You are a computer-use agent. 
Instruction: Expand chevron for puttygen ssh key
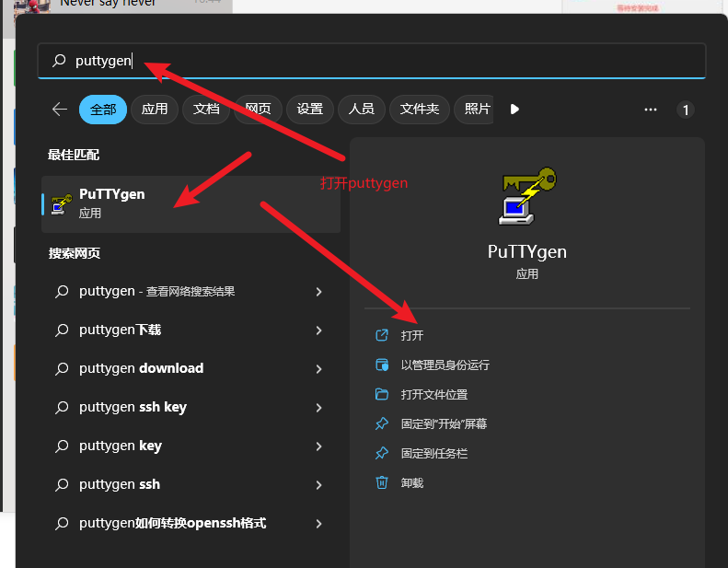click(319, 407)
